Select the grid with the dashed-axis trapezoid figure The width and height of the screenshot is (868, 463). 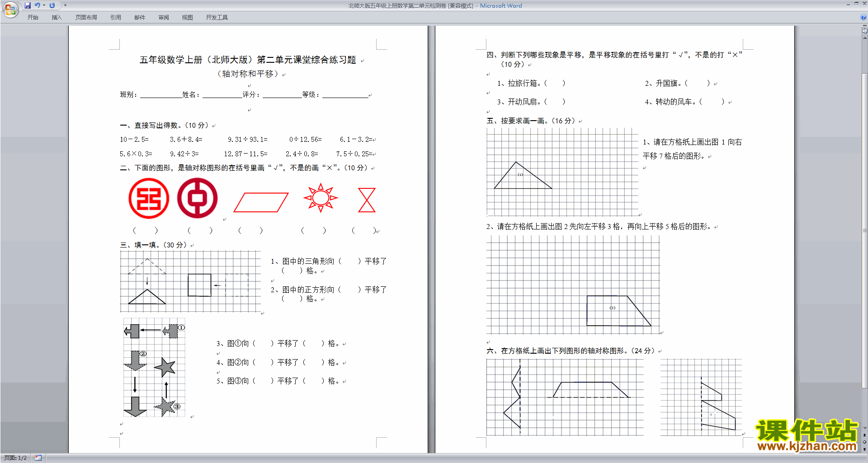(x=565, y=398)
